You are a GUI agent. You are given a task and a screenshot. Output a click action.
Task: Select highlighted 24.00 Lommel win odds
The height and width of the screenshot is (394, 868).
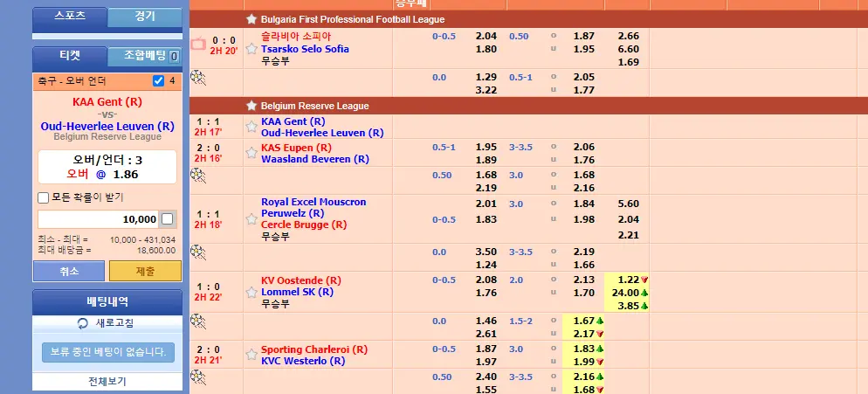click(x=626, y=293)
